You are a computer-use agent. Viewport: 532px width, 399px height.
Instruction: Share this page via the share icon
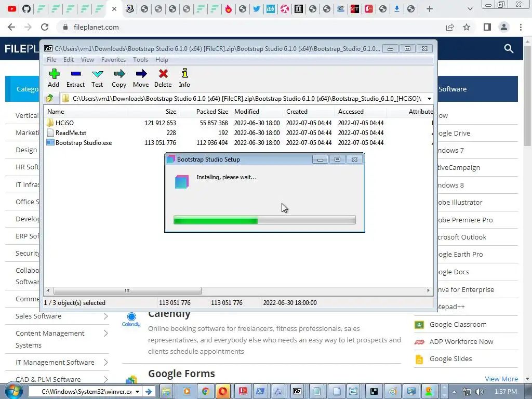(x=450, y=27)
